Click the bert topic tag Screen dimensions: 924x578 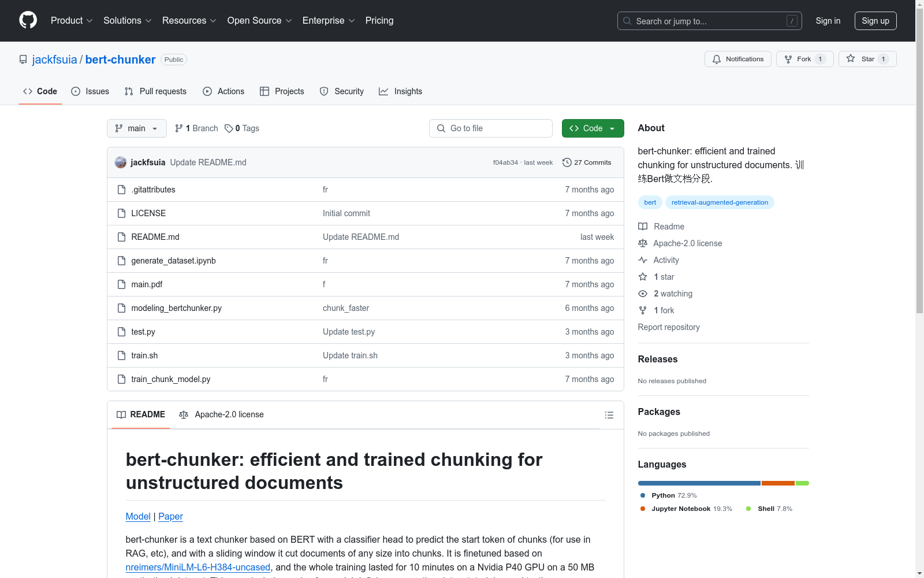[650, 202]
